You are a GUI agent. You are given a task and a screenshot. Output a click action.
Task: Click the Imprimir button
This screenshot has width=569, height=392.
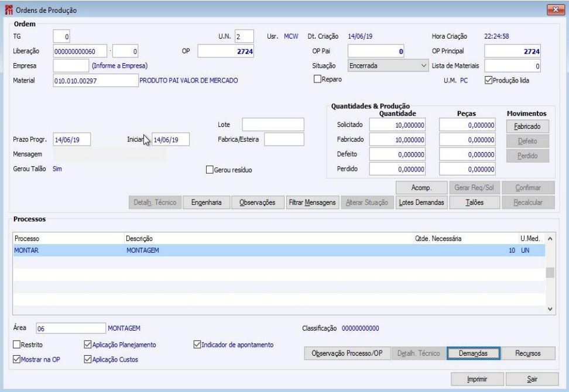tap(478, 379)
